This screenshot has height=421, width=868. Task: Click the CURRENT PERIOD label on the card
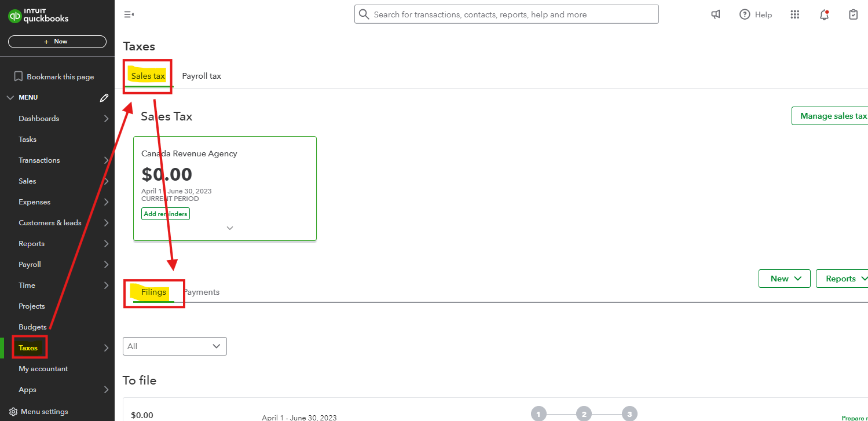click(x=170, y=199)
